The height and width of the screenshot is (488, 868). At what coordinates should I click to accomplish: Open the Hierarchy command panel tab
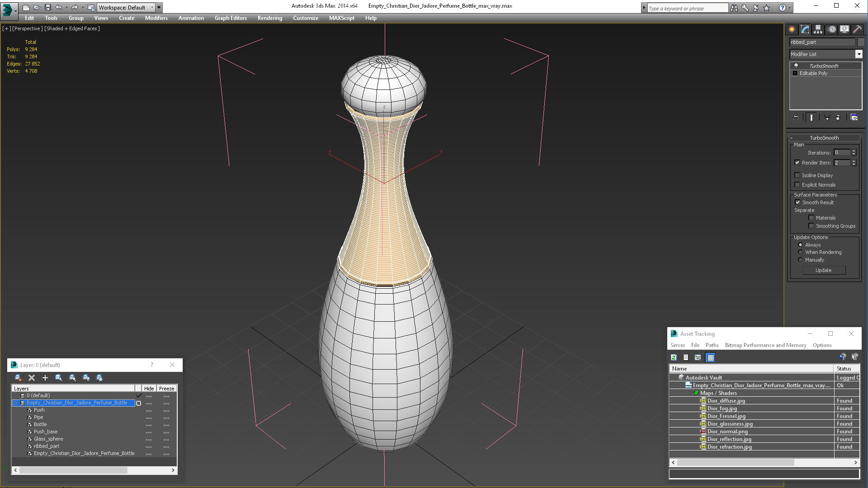click(818, 29)
